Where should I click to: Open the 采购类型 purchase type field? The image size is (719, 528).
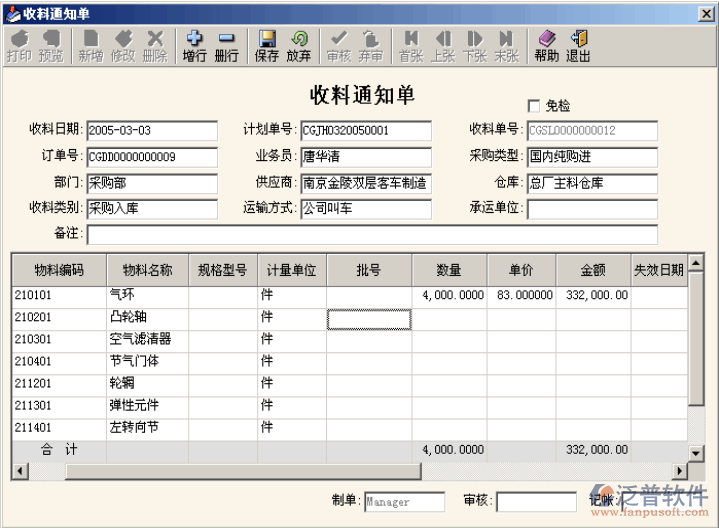pos(592,157)
